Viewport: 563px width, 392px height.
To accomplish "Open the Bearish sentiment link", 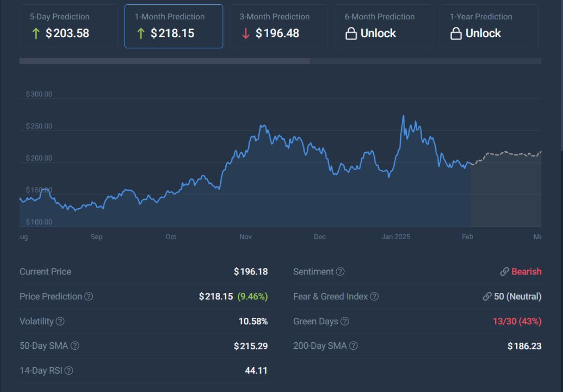I will (x=526, y=272).
